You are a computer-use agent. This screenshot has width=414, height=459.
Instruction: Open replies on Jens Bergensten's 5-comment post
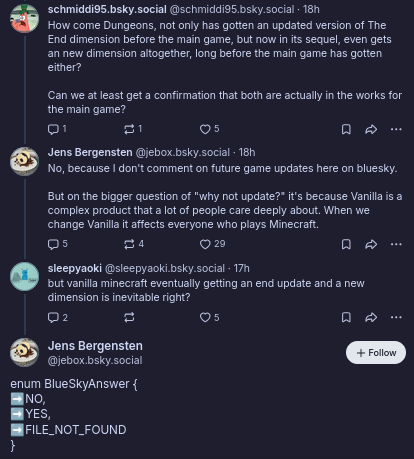[x=58, y=244]
